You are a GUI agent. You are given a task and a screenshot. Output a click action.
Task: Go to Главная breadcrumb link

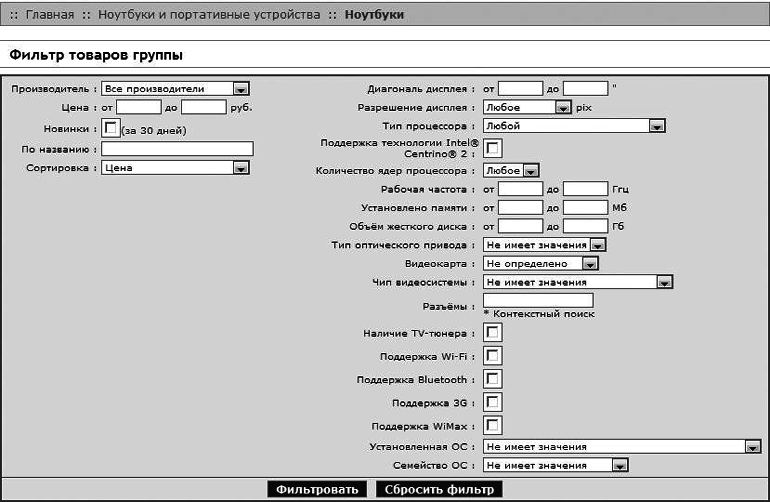(x=50, y=15)
